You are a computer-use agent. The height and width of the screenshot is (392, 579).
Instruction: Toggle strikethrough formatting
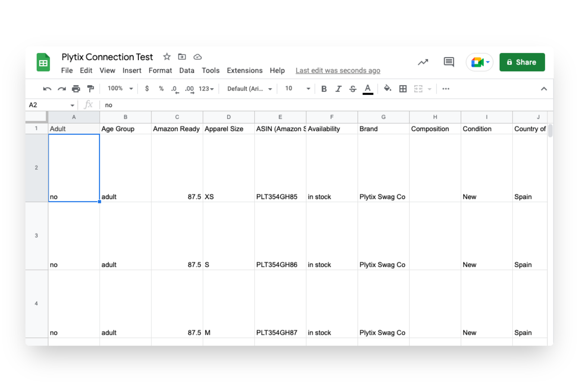(x=353, y=89)
